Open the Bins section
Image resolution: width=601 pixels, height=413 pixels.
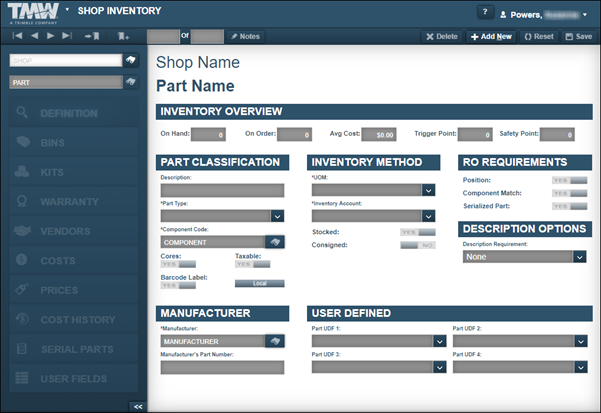[74, 143]
